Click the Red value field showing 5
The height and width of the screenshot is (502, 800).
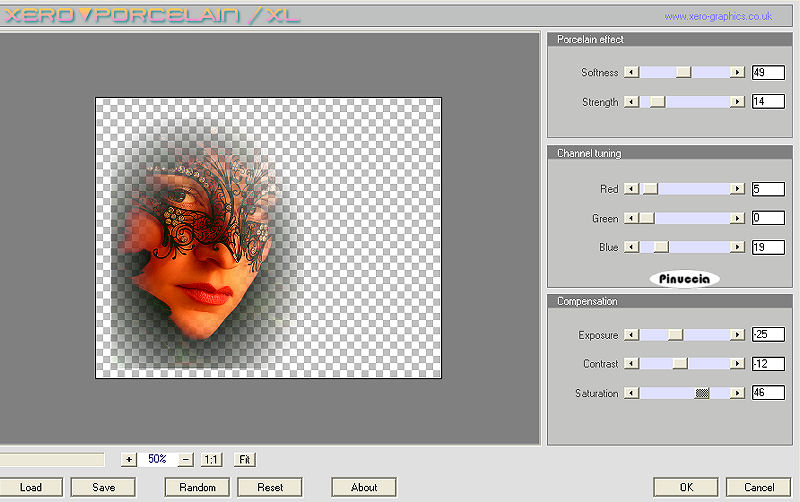pyautogui.click(x=768, y=189)
